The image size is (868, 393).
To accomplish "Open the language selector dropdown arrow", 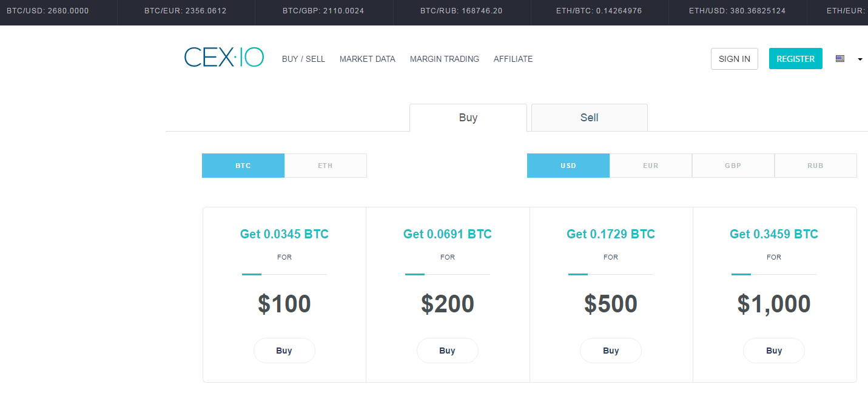I will 860,59.
